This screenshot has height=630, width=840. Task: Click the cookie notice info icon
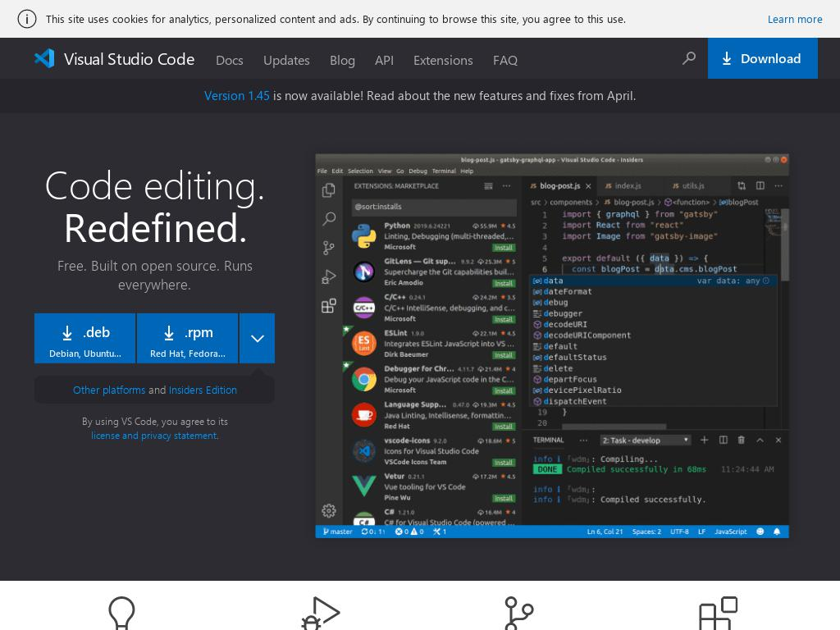(x=27, y=19)
